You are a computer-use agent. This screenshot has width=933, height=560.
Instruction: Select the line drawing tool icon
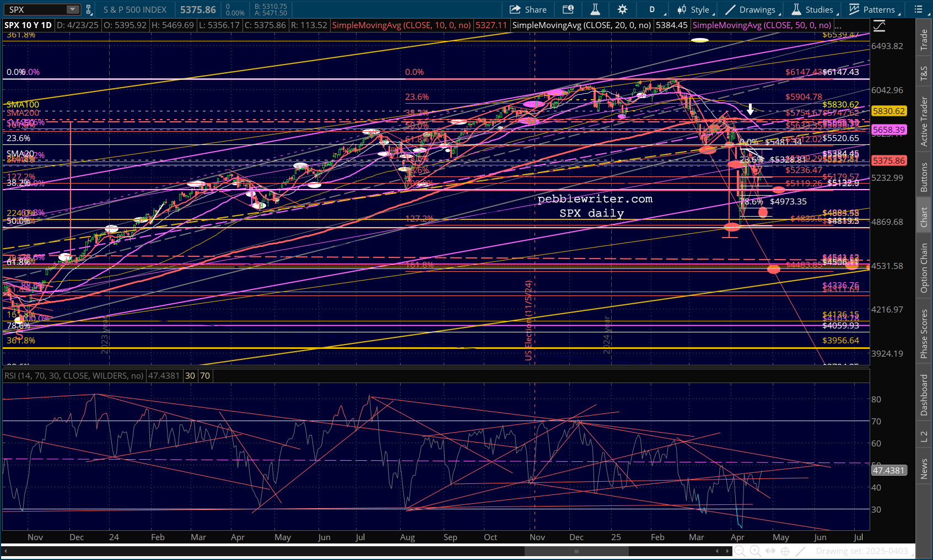click(801, 551)
